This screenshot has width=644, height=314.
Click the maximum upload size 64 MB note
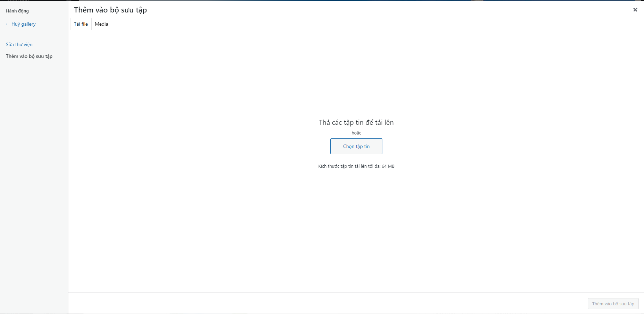(x=356, y=166)
